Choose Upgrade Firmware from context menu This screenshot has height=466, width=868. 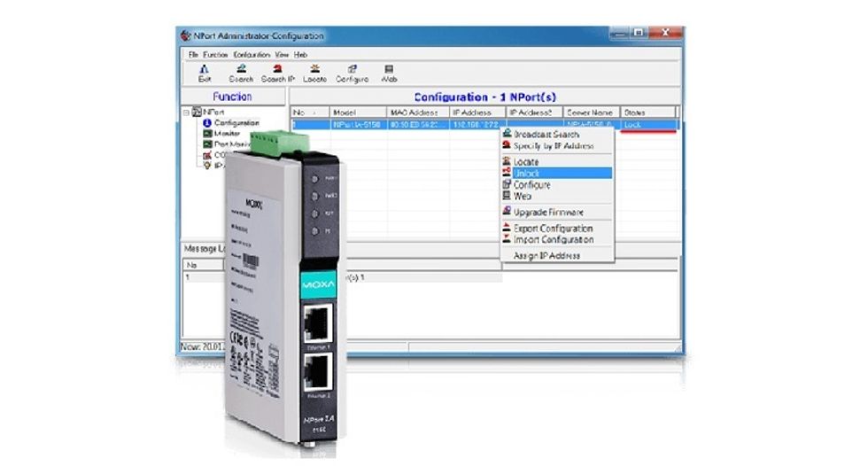coord(548,212)
